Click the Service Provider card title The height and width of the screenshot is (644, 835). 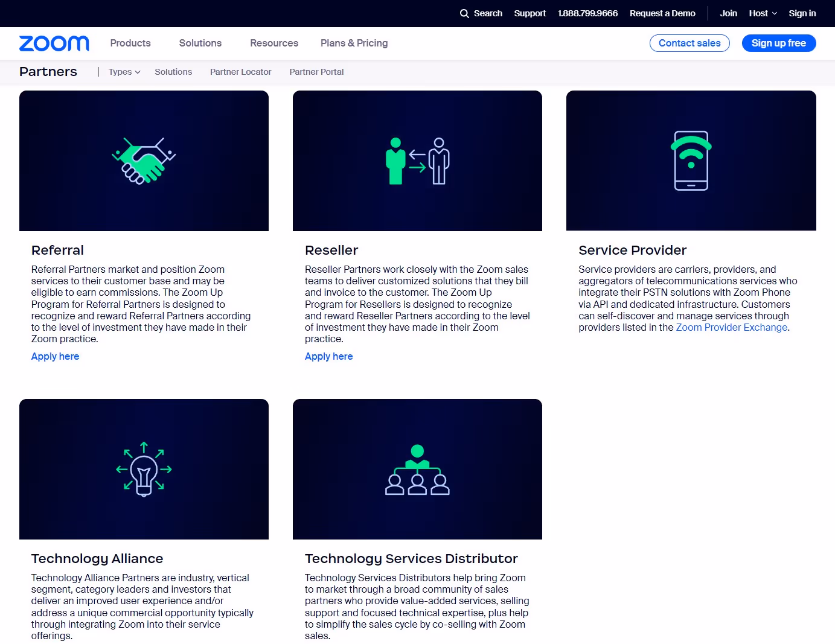pos(633,250)
